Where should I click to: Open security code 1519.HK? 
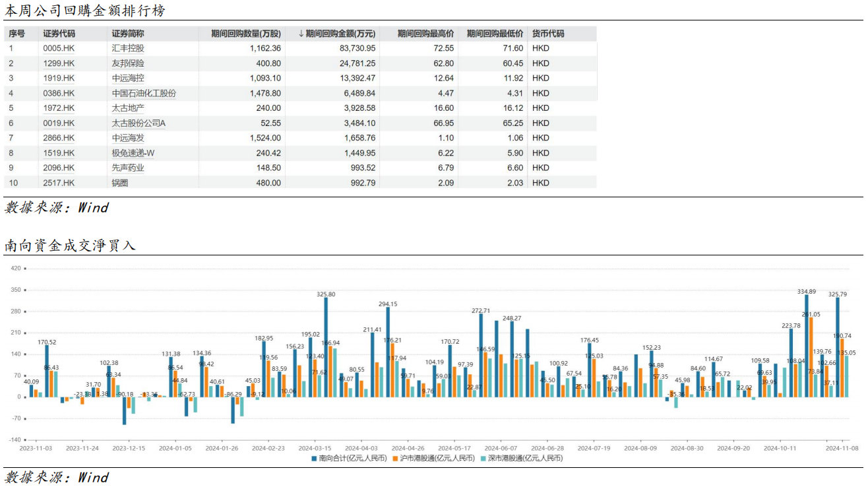click(x=59, y=153)
